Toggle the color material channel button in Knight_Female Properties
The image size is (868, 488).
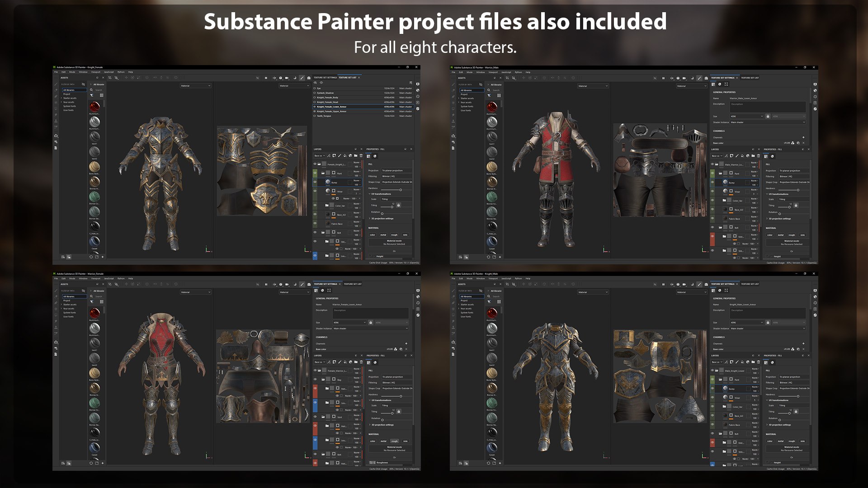tap(373, 235)
